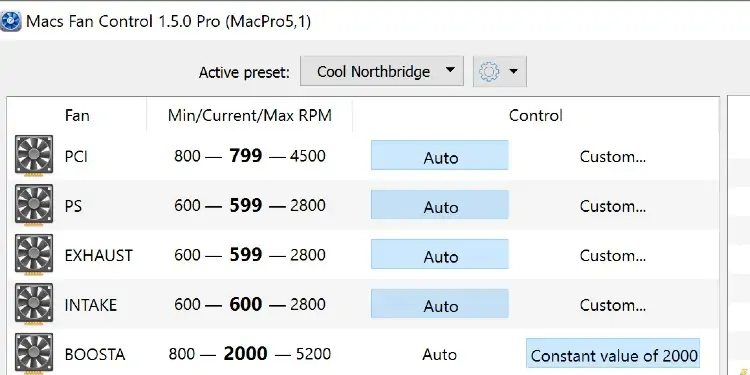Click the BOOSTA fan icon

33,353
